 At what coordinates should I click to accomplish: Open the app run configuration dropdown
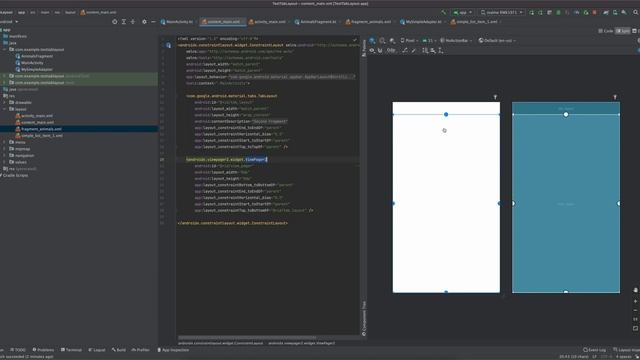click(462, 13)
